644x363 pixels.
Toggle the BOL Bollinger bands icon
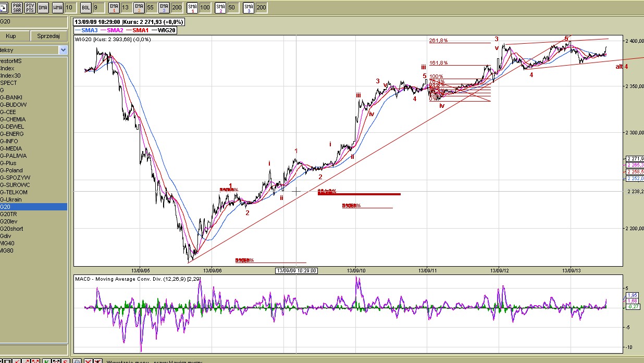[x=86, y=7]
